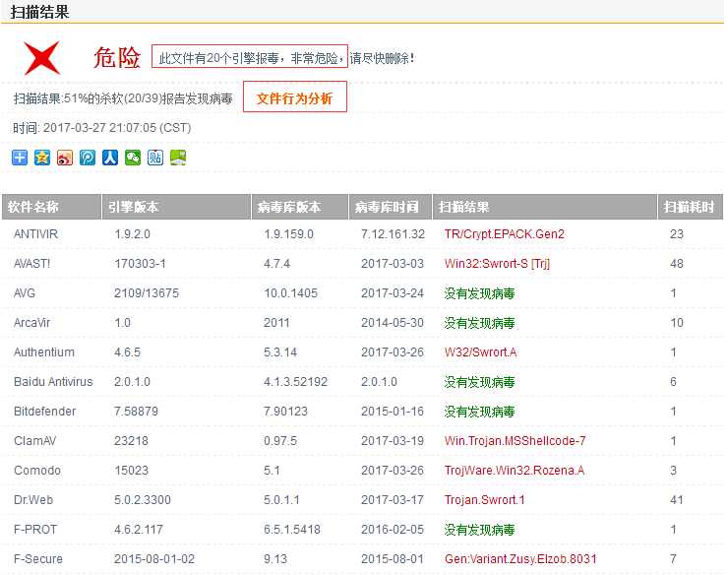
Task: Select the Comodo row name
Action: [x=37, y=471]
